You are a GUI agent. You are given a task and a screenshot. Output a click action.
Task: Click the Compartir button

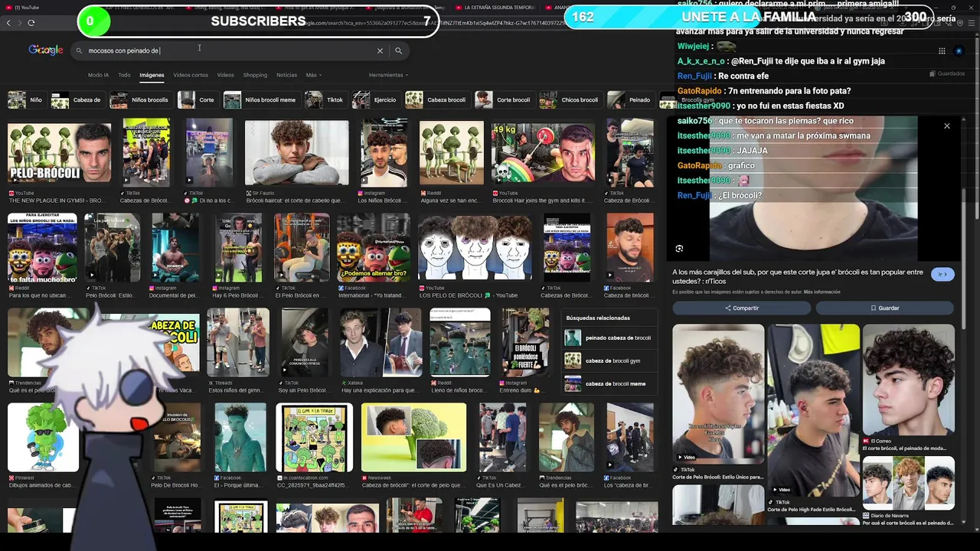[741, 308]
